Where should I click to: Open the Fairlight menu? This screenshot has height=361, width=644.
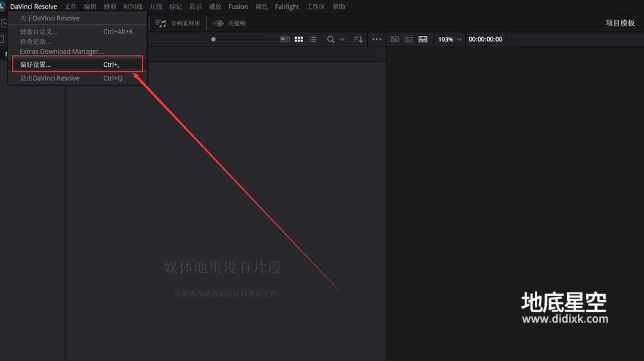coord(287,7)
